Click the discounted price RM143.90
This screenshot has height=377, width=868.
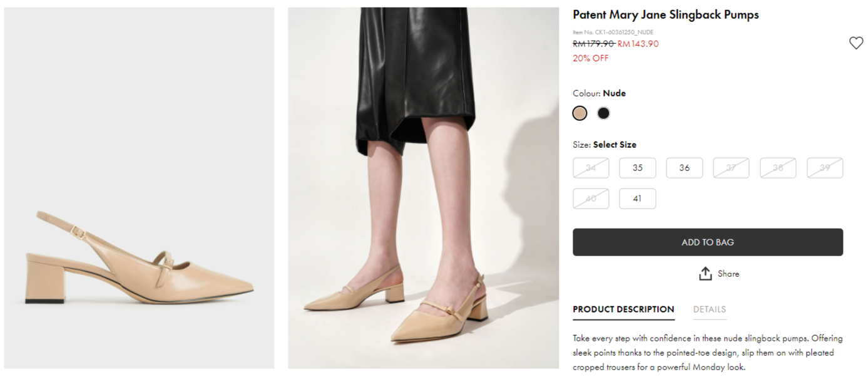[x=638, y=44]
